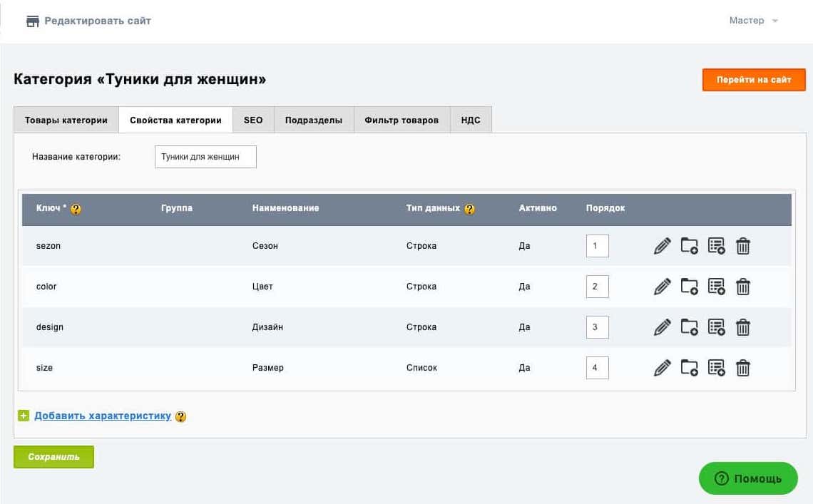Click the folder-add icon in color row
The image size is (813, 504).
click(x=689, y=287)
